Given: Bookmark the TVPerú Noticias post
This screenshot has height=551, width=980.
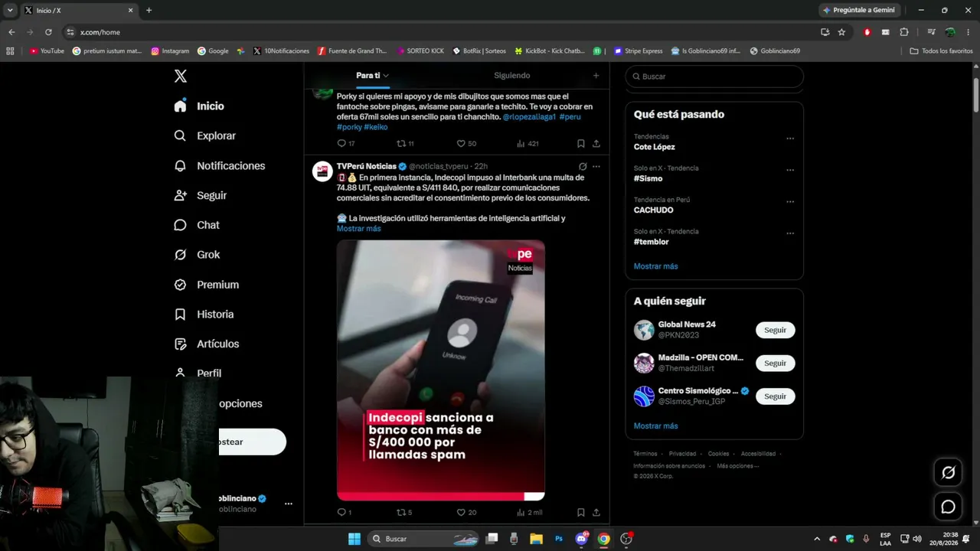Looking at the screenshot, I should [581, 512].
